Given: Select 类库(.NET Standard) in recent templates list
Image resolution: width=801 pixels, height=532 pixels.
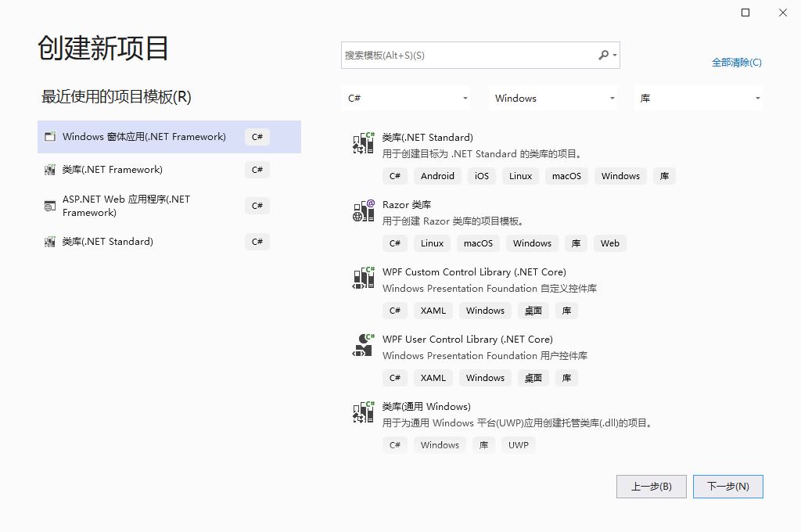Looking at the screenshot, I should pos(169,242).
